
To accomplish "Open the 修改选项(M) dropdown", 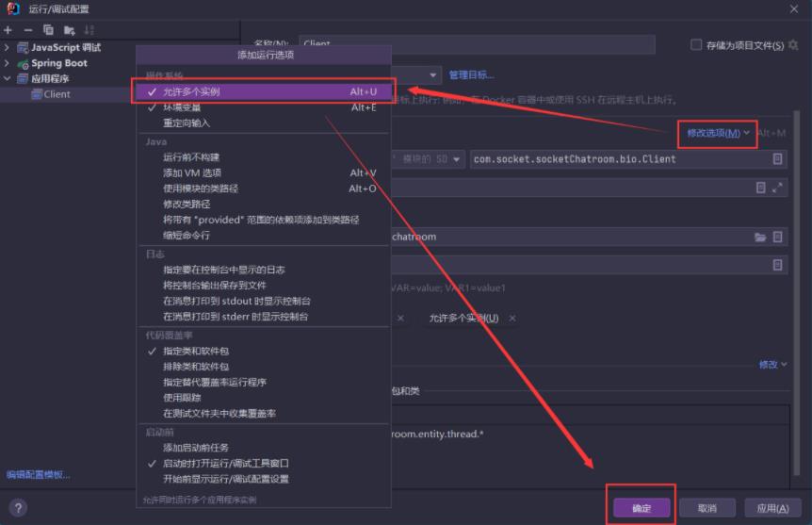I will pyautogui.click(x=718, y=133).
